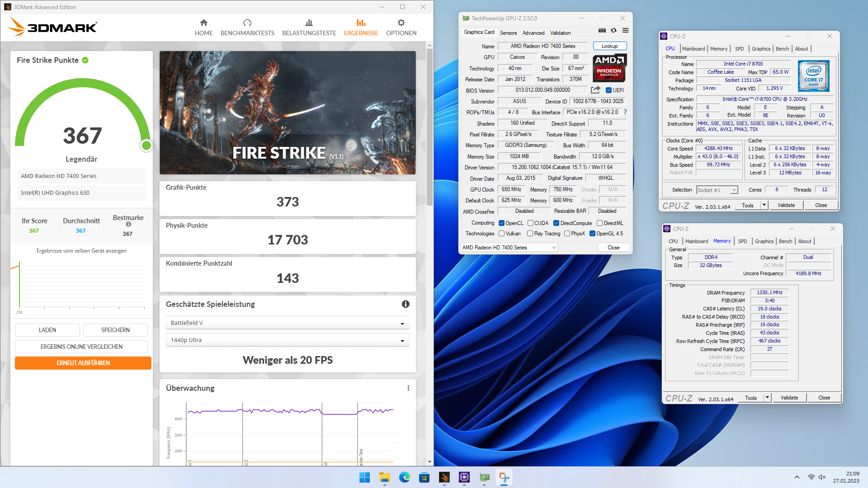Click the GPU Name field in GPU-Z

(543, 46)
